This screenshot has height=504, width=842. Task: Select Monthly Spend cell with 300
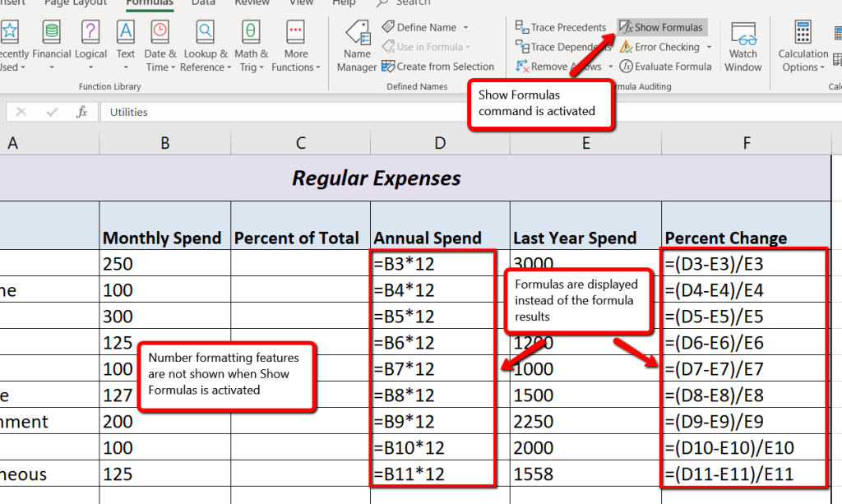pyautogui.click(x=164, y=317)
